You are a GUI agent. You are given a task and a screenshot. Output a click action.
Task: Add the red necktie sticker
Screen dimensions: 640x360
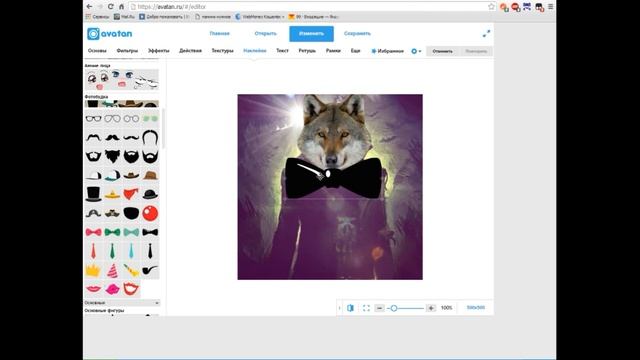[x=93, y=251]
